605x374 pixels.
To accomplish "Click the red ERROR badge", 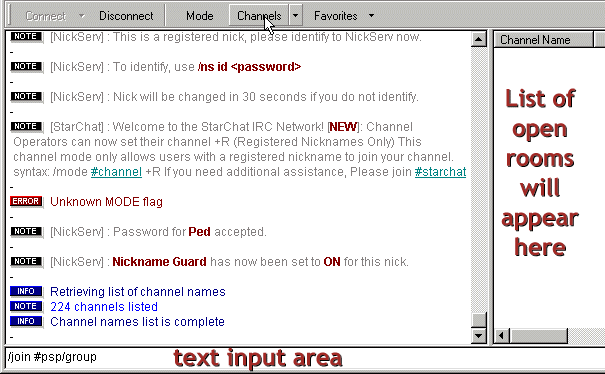I will point(26,201).
